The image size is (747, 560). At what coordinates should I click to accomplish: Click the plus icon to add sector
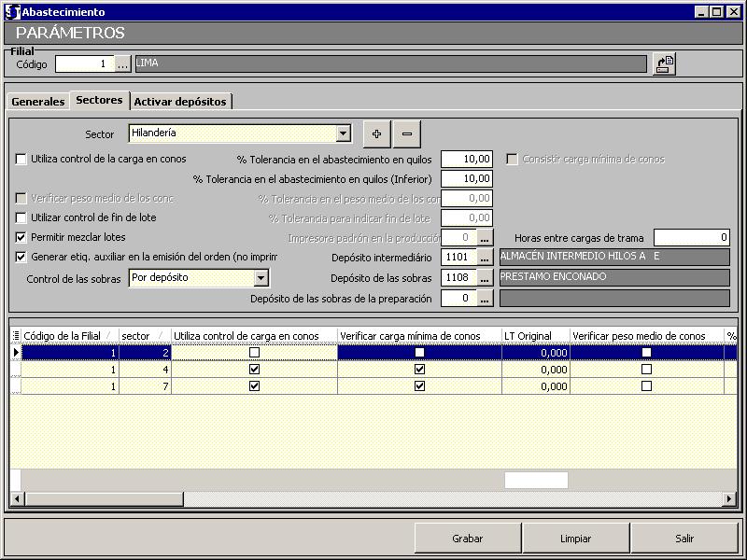point(376,133)
